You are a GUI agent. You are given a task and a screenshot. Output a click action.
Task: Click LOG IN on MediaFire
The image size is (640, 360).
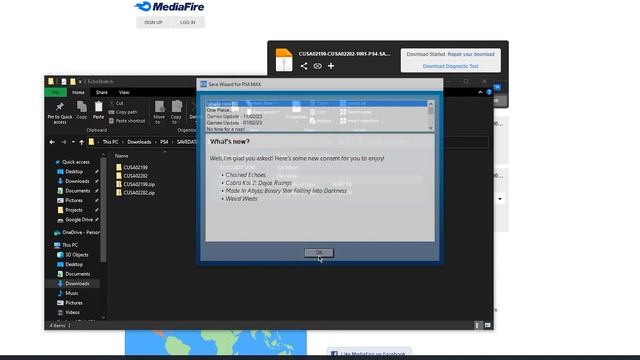click(188, 22)
